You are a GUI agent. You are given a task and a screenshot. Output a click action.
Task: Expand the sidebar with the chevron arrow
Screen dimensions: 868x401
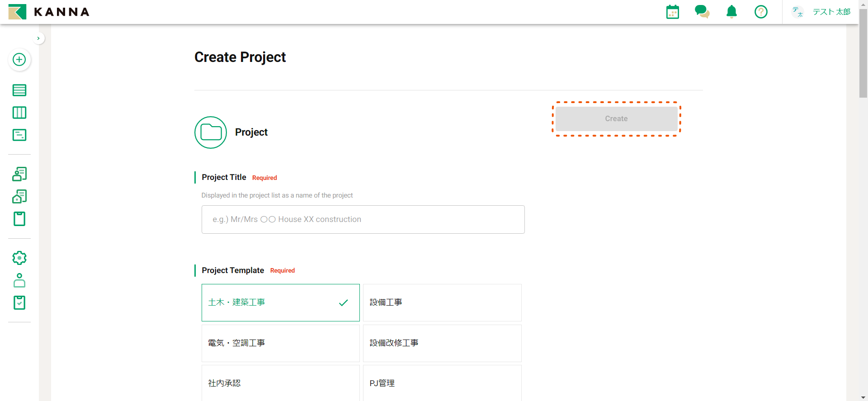point(38,38)
